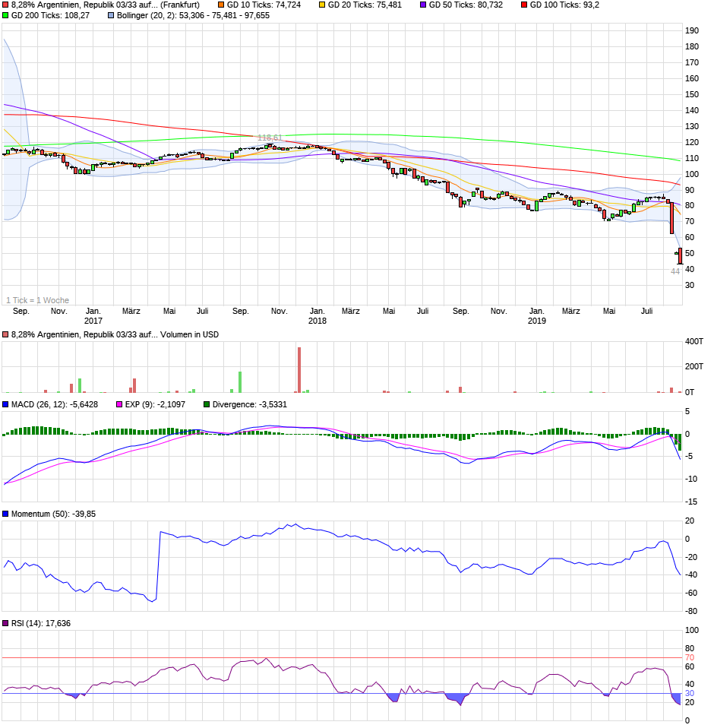Image resolution: width=714 pixels, height=728 pixels.
Task: Click the orange GD 10 Ticks swatch
Action: coord(221,5)
